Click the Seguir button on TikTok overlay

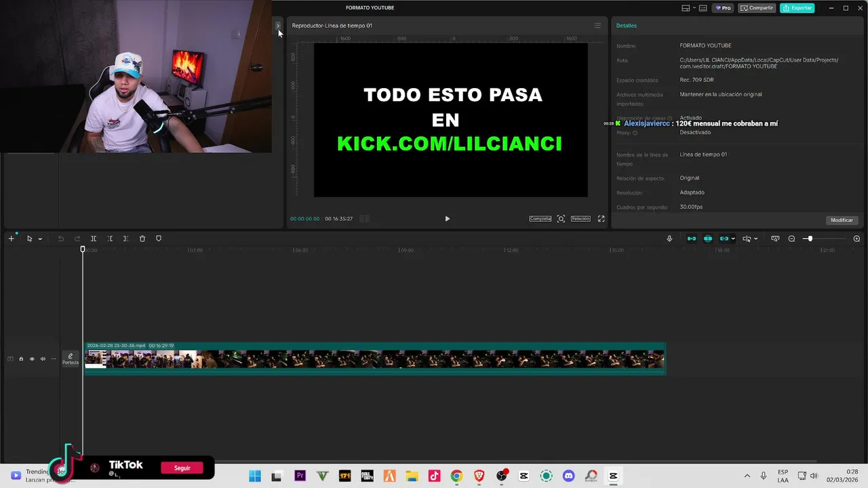pyautogui.click(x=182, y=468)
